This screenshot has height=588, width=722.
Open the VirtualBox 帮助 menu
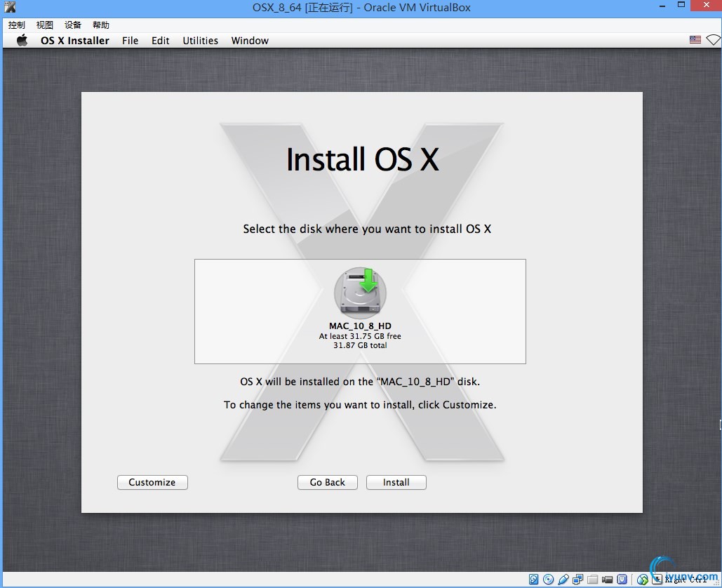pyautogui.click(x=101, y=25)
